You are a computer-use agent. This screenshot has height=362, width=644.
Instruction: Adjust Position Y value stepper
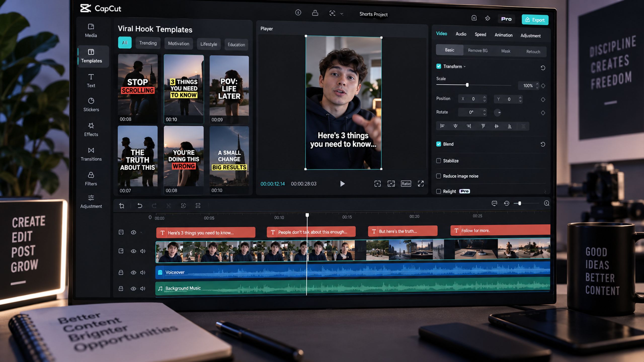[520, 99]
